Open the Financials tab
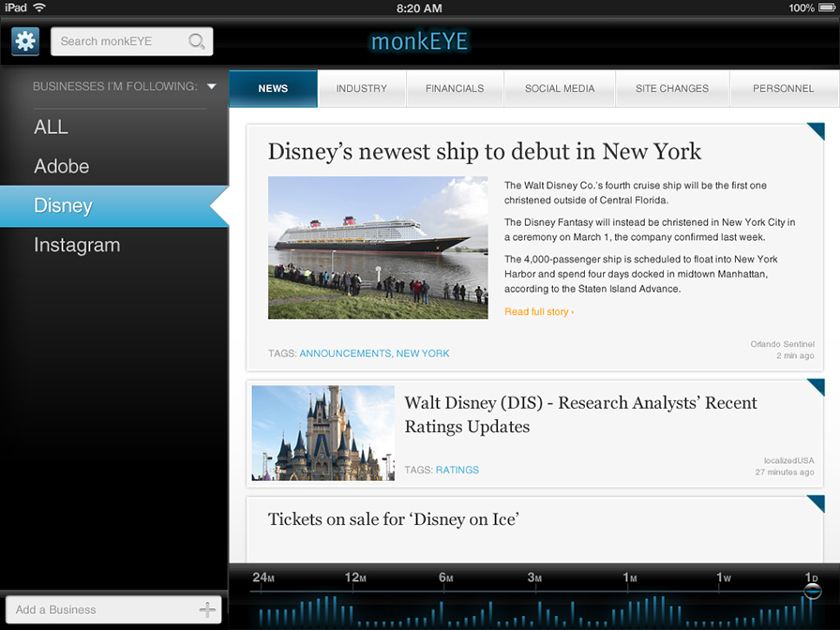This screenshot has width=840, height=630. click(455, 88)
